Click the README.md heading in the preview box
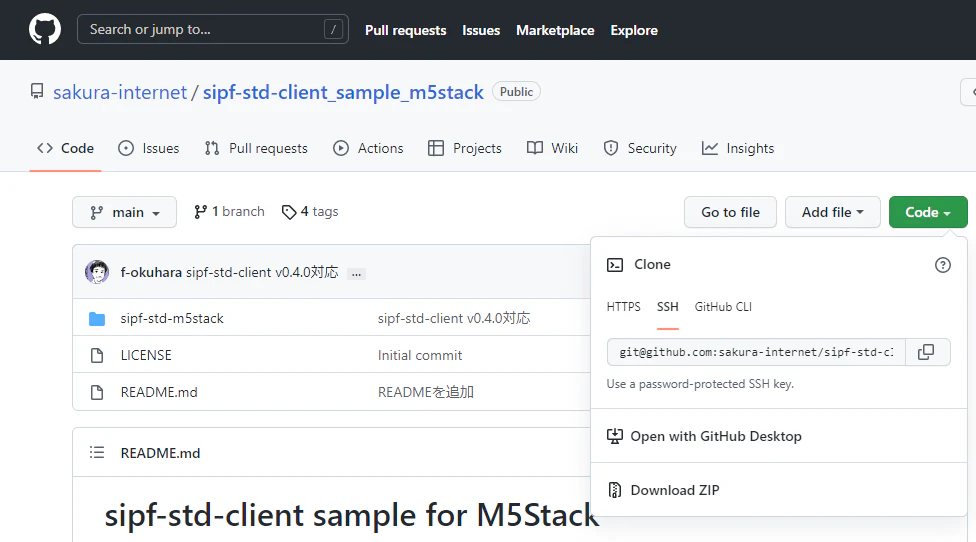This screenshot has height=542, width=976. pos(160,453)
